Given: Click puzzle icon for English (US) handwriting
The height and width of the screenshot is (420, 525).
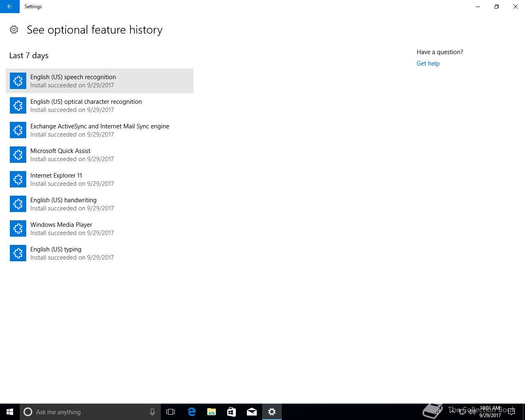Looking at the screenshot, I should click(18, 204).
